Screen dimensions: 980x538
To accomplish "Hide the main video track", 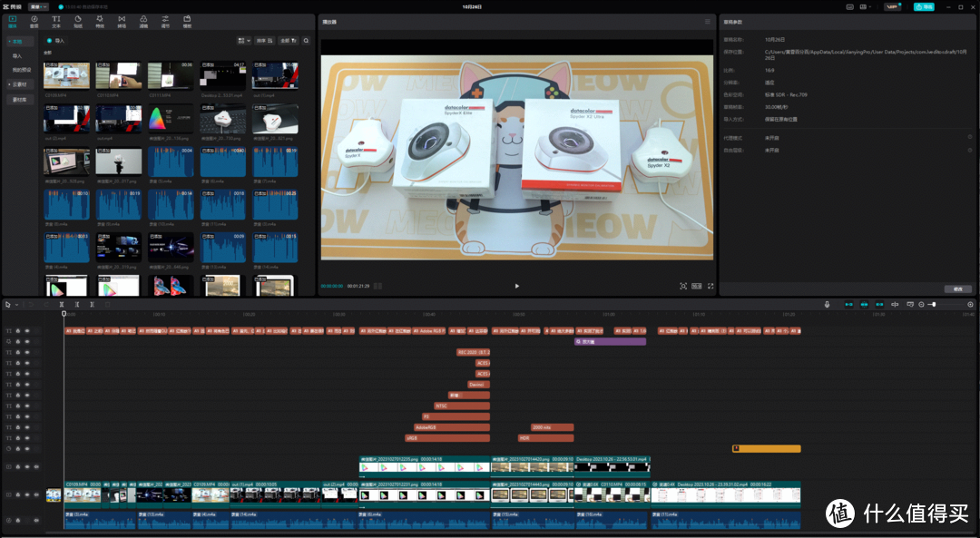I will 27,494.
